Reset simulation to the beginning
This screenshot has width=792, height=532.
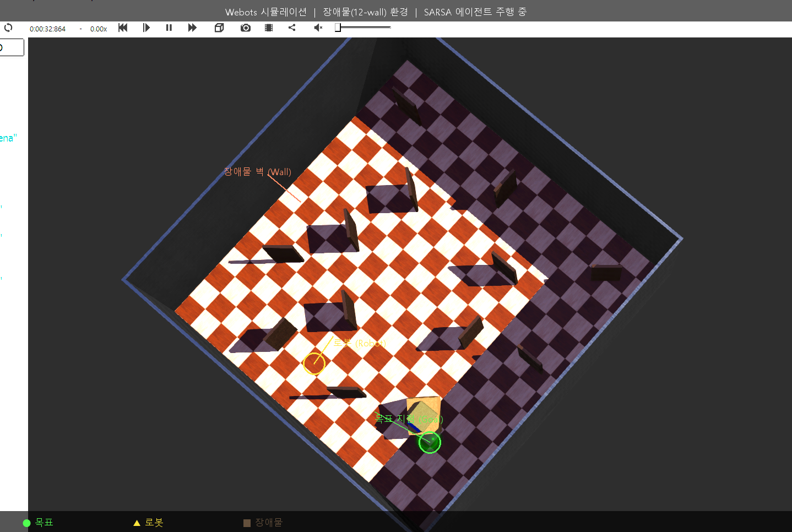(123, 28)
